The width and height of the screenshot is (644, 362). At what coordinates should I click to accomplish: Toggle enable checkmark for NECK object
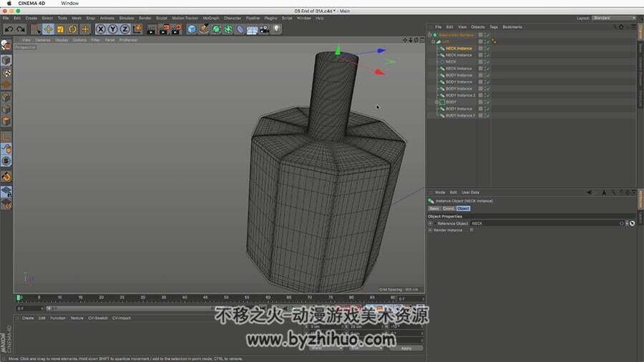488,62
